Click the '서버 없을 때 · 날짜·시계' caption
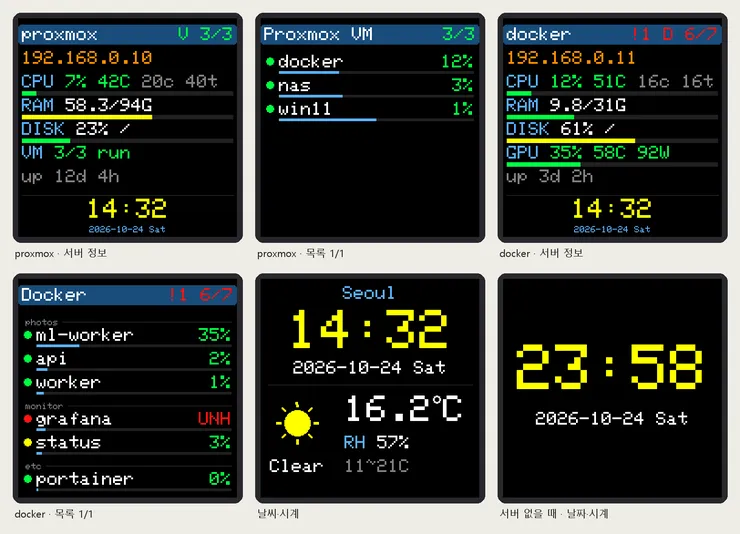Screen dimensions: 740x534 pos(554,514)
